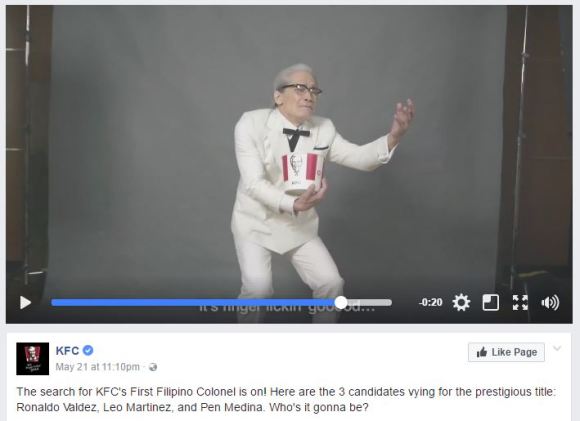Seek to gray unplayed end of progress bar
580x421 pixels.
(370, 303)
